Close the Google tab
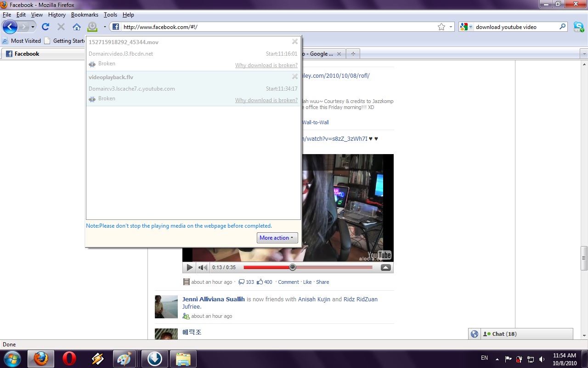This screenshot has height=368, width=588. click(339, 54)
